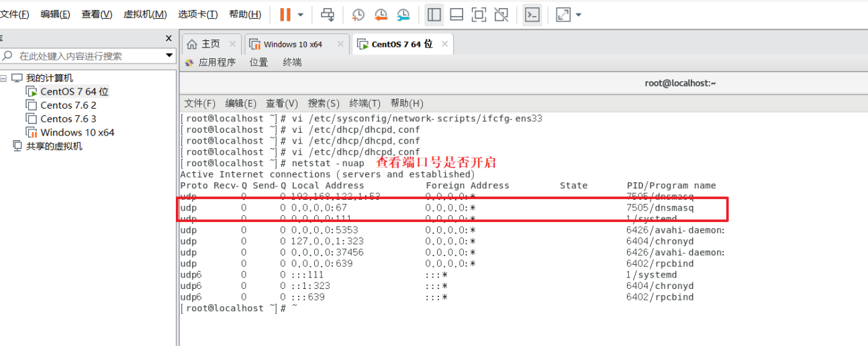Click the Foreign Address column header
The width and height of the screenshot is (868, 346).
[x=467, y=186]
